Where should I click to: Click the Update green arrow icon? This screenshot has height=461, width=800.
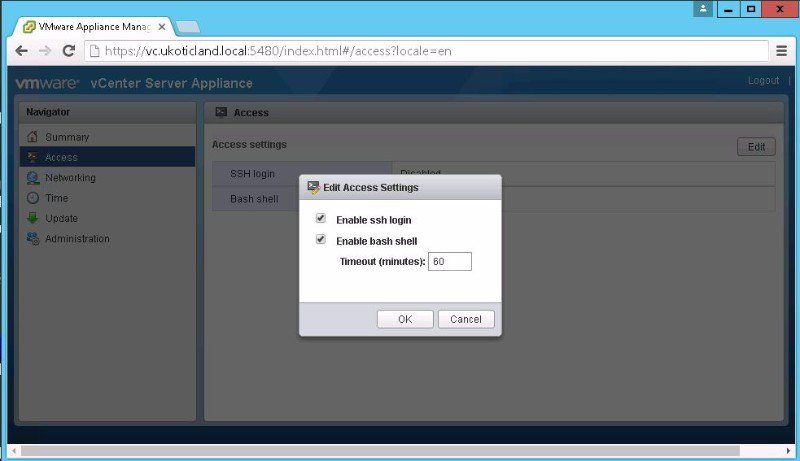pos(33,218)
